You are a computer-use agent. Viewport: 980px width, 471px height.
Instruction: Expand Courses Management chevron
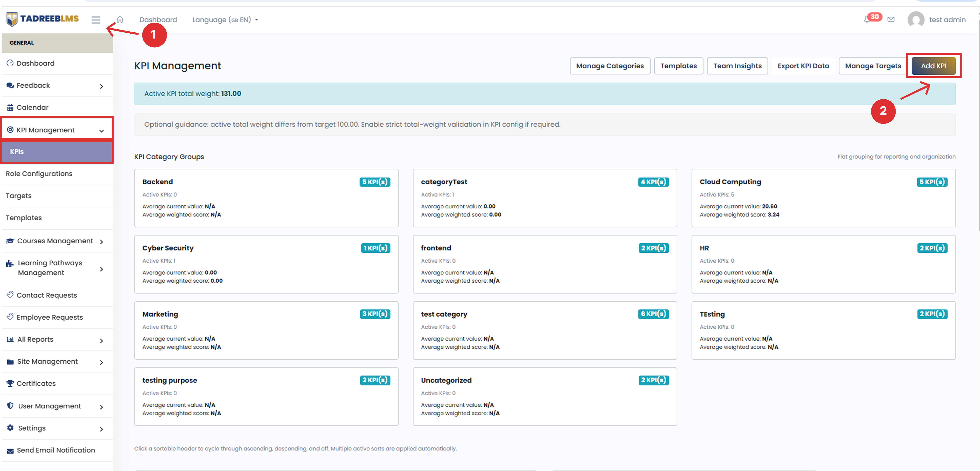pos(101,242)
